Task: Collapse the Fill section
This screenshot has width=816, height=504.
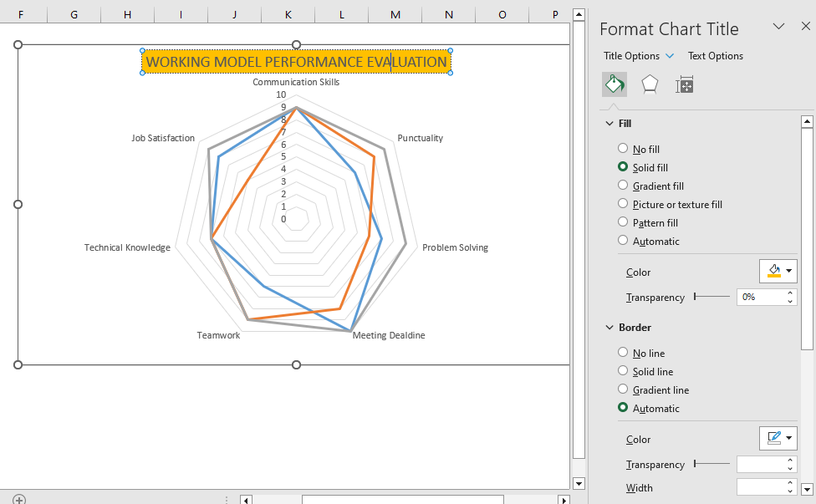Action: click(609, 123)
